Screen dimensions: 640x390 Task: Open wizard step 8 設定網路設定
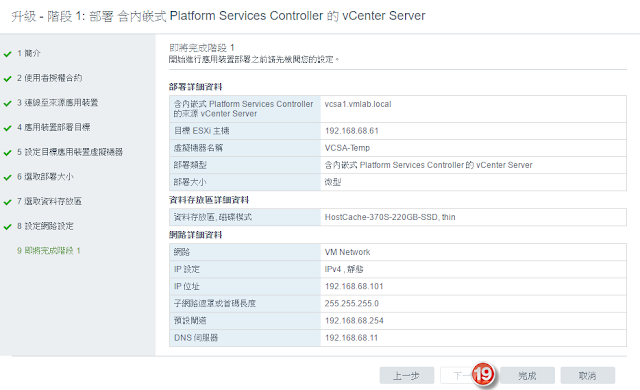coord(45,226)
